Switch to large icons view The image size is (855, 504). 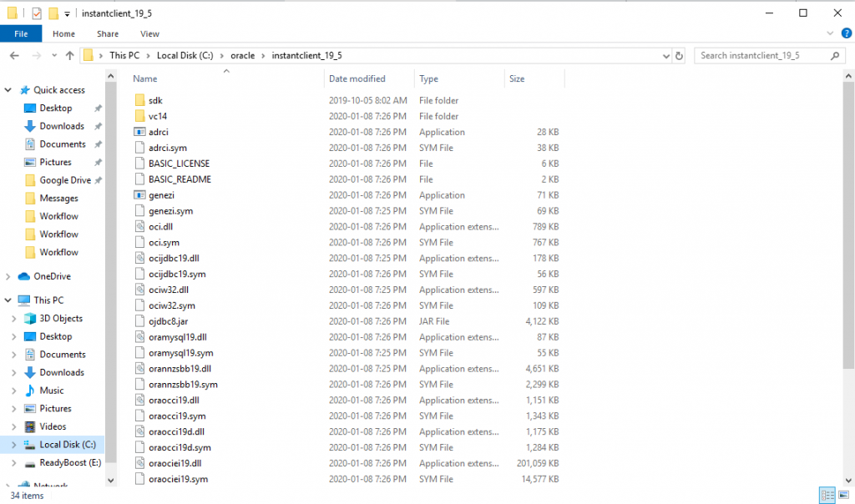pyautogui.click(x=842, y=496)
